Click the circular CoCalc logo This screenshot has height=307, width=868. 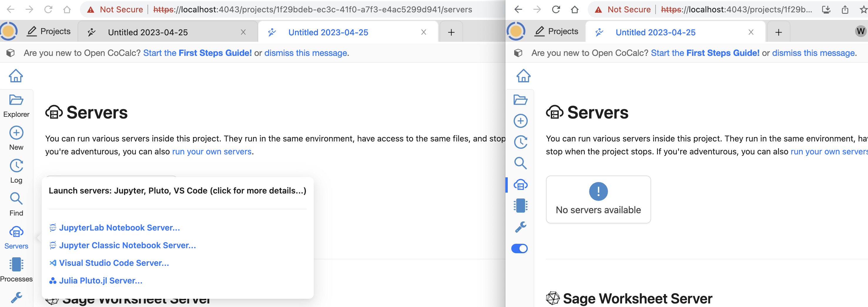pos(9,31)
